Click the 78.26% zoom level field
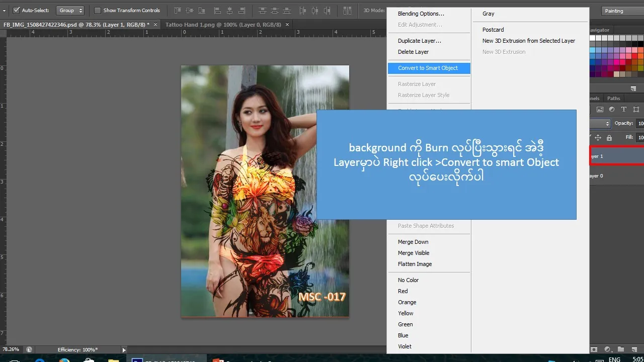Screen dimensions: 644x362 coord(11,349)
